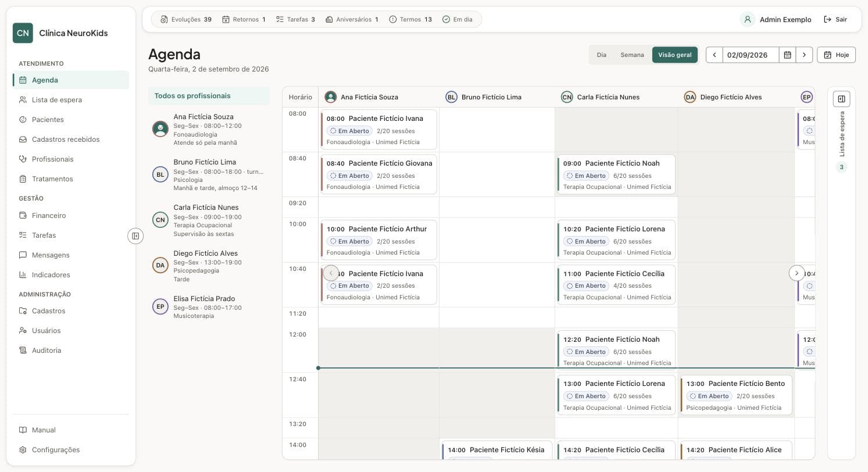Open Pacientes in sidebar

71,120
